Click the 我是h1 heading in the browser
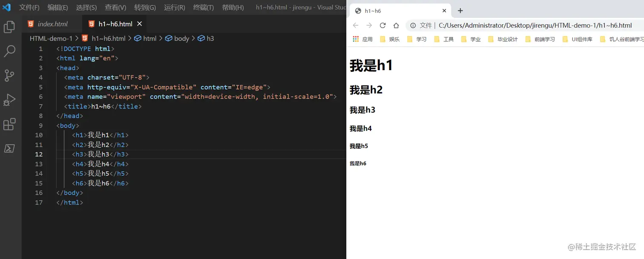The image size is (644, 259). pyautogui.click(x=371, y=65)
